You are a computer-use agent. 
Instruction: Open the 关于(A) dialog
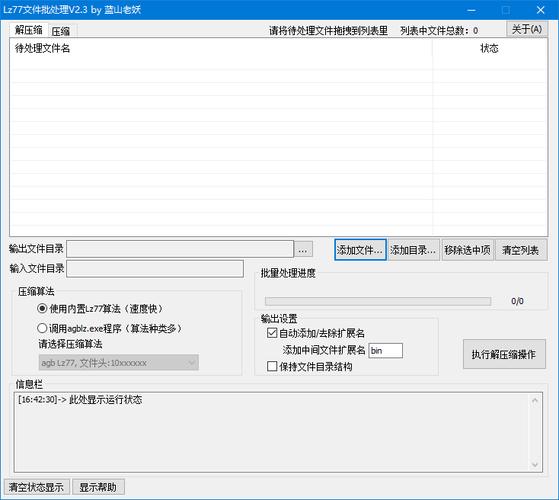point(527,29)
